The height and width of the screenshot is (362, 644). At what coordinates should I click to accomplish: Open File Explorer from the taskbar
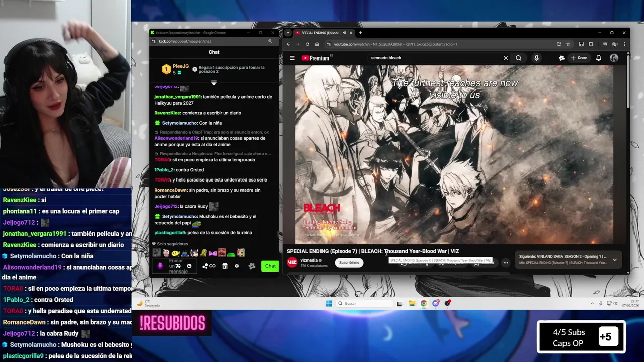click(412, 303)
